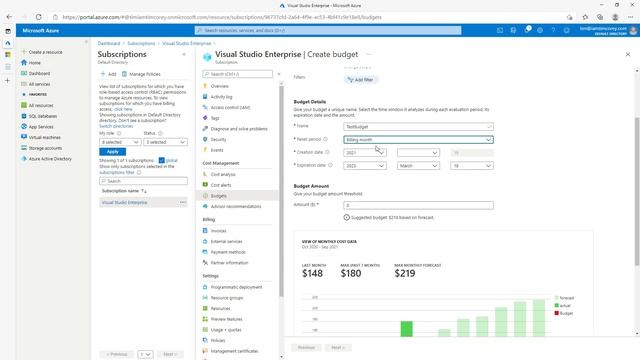
Task: Toggle the global subscriptions checkbox
Action: click(x=162, y=160)
